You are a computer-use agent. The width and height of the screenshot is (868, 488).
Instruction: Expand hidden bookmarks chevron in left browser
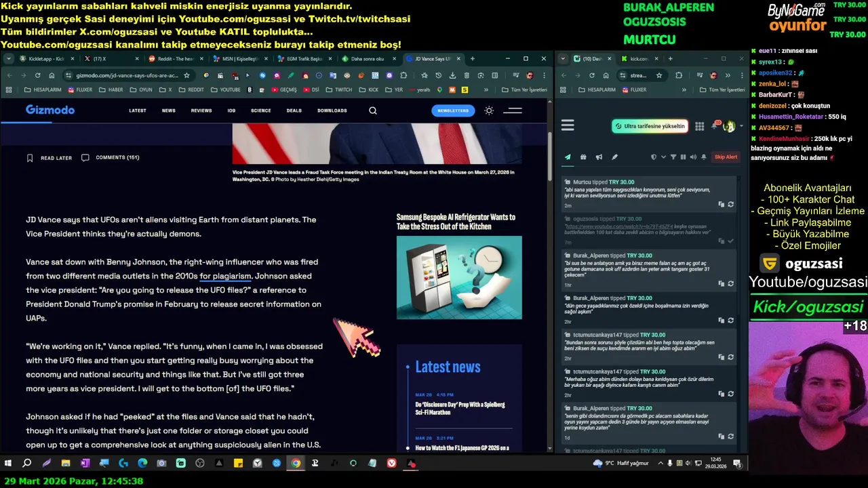pyautogui.click(x=486, y=89)
